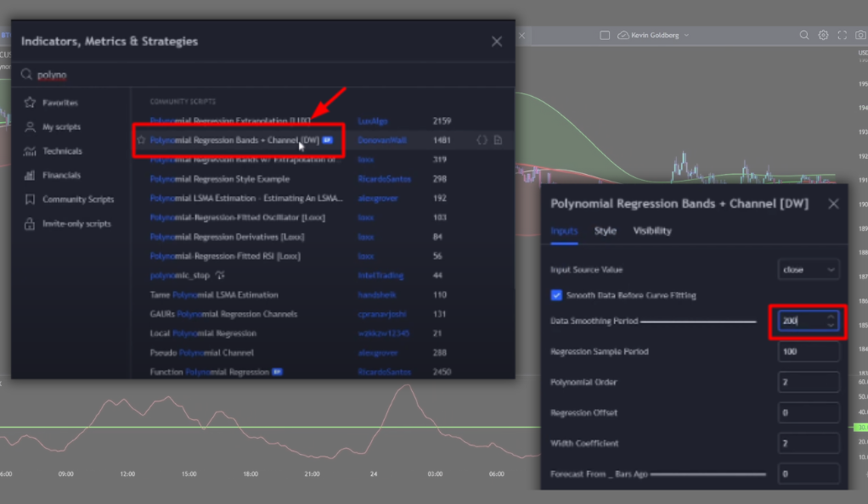This screenshot has height=504, width=868.
Task: Open chart settings gear icon
Action: click(823, 35)
